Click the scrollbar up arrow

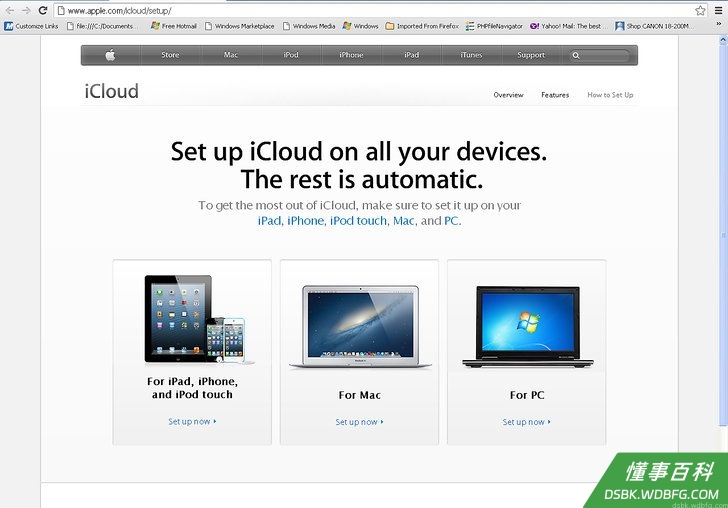723,40
